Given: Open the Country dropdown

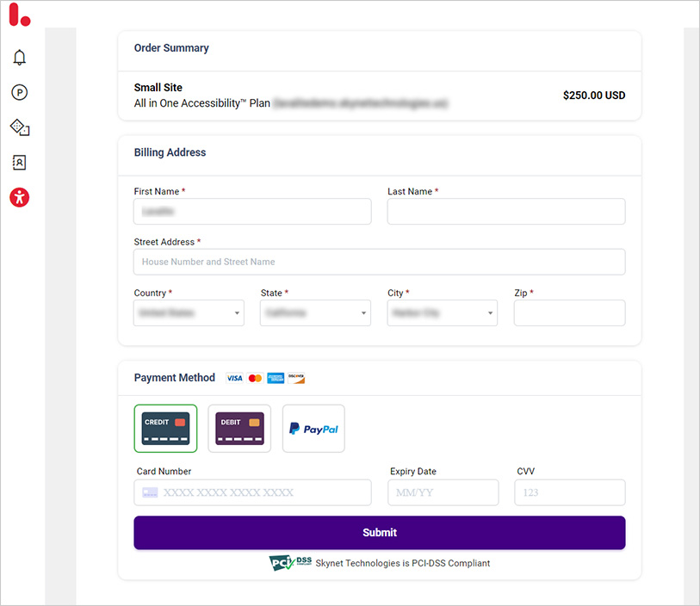Looking at the screenshot, I should (x=189, y=312).
